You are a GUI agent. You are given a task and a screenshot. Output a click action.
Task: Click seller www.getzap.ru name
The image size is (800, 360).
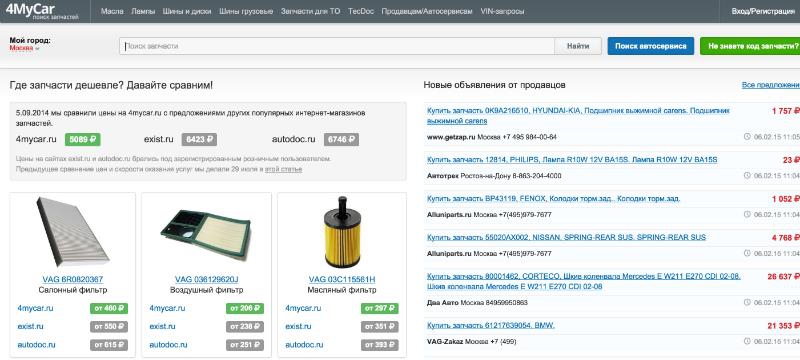pyautogui.click(x=451, y=137)
